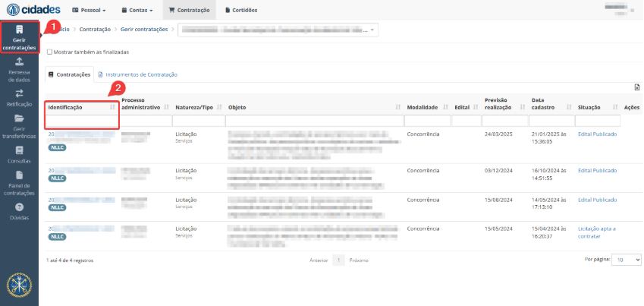Open the Dúvidas help icon
This screenshot has width=644, height=306.
coord(19,207)
